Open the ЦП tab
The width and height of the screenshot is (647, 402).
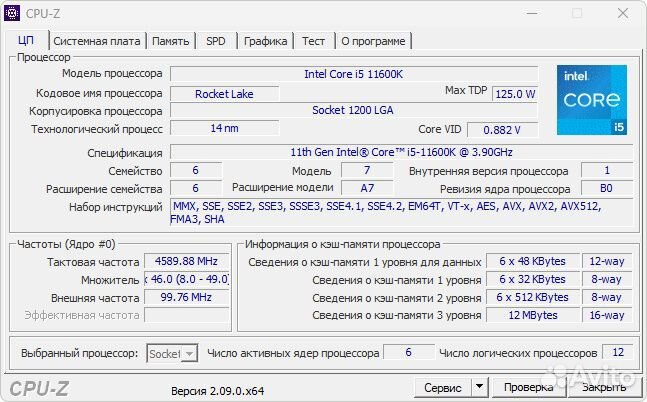(x=26, y=40)
